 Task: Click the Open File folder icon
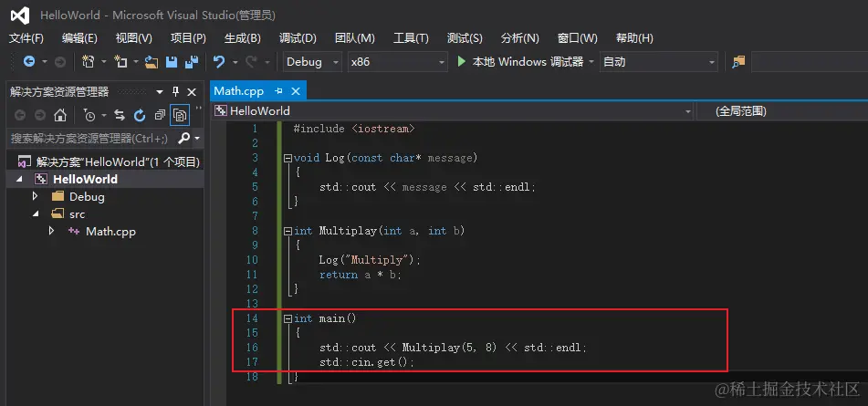152,62
